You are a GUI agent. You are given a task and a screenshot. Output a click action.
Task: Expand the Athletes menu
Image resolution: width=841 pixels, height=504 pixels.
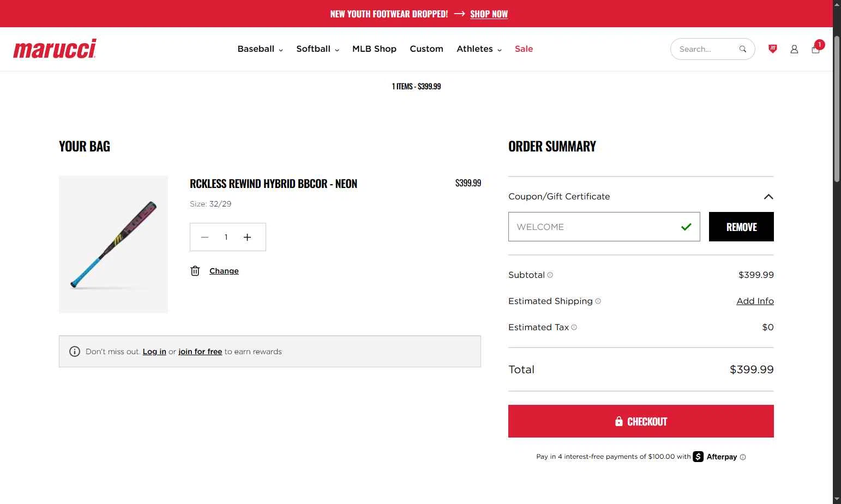pos(479,49)
